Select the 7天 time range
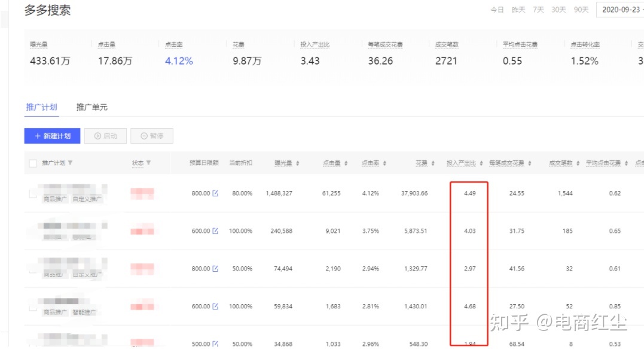Screen dimensions: 644x349 pos(538,10)
